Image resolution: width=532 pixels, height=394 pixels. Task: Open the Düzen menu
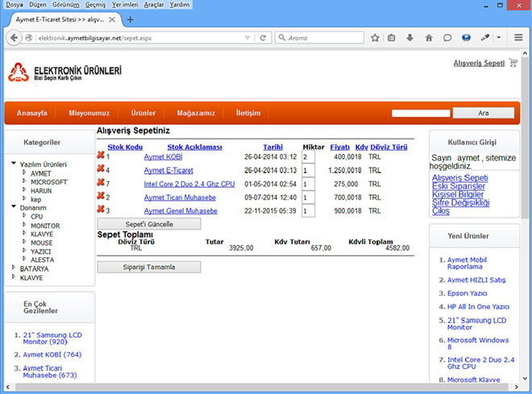click(38, 5)
